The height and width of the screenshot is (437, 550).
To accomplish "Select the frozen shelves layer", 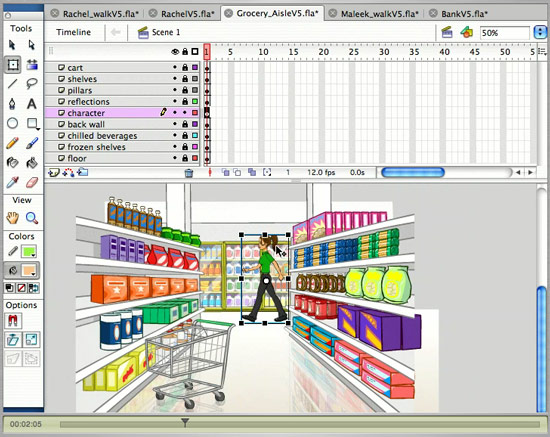I will (x=122, y=147).
